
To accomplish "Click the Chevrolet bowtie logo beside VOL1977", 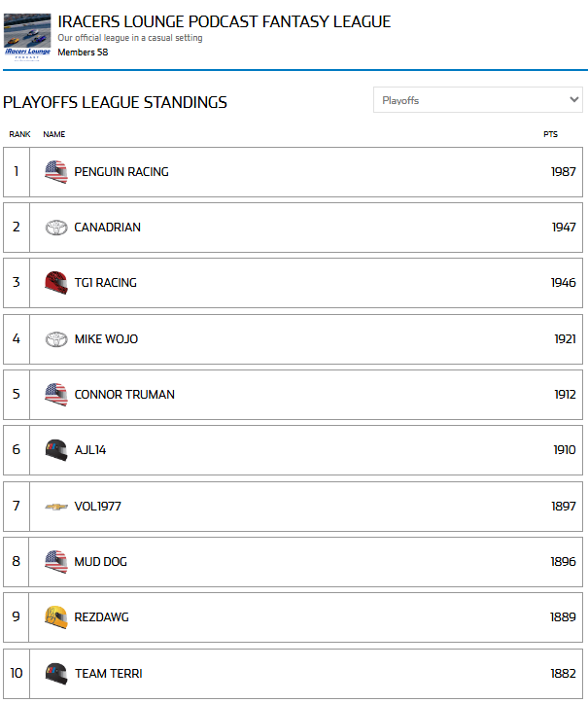I will point(56,507).
